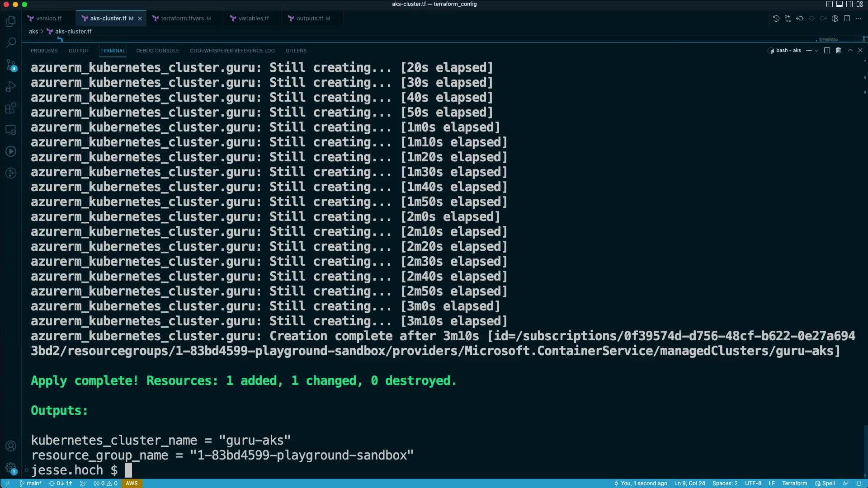The width and height of the screenshot is (868, 488).
Task: Open the Search view in the activity bar
Action: point(11,43)
